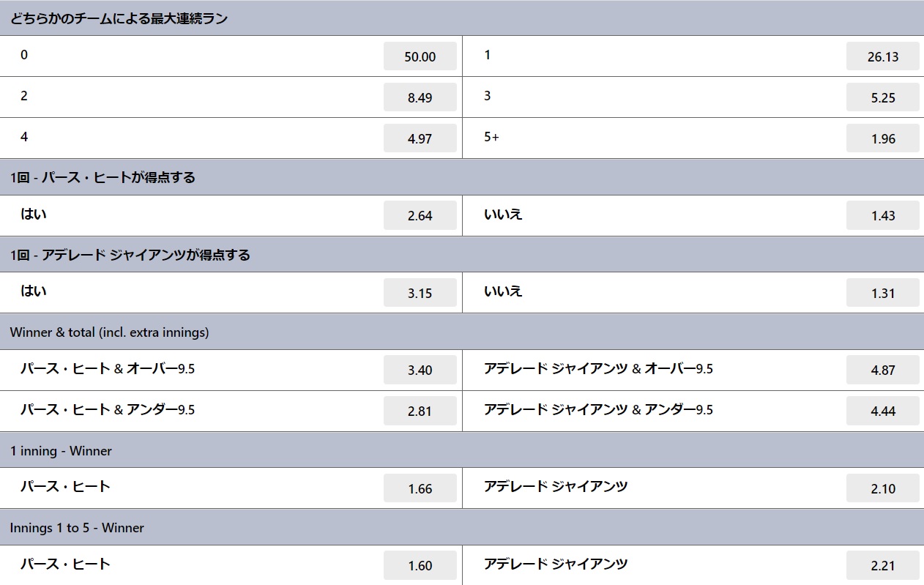Bet パース・ヒート 1.66 for 1 inning winner
This screenshot has width=924, height=585.
click(420, 488)
